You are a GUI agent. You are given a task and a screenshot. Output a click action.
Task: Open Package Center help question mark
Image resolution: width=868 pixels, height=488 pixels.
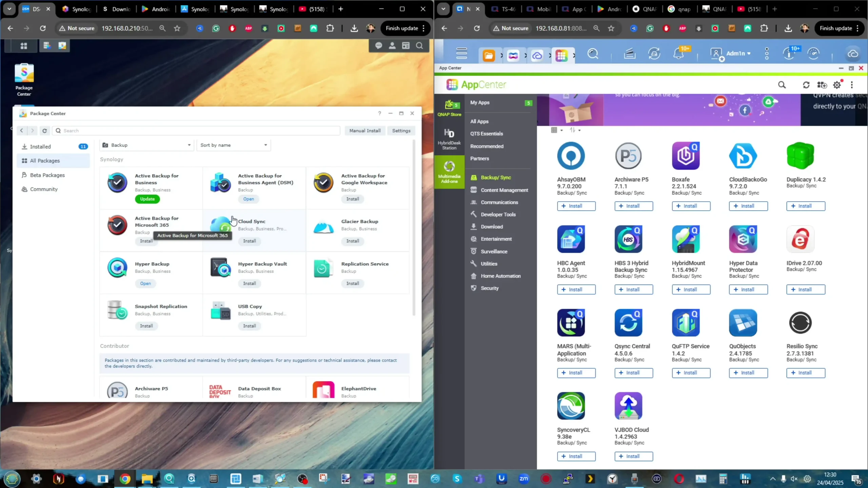(x=379, y=113)
